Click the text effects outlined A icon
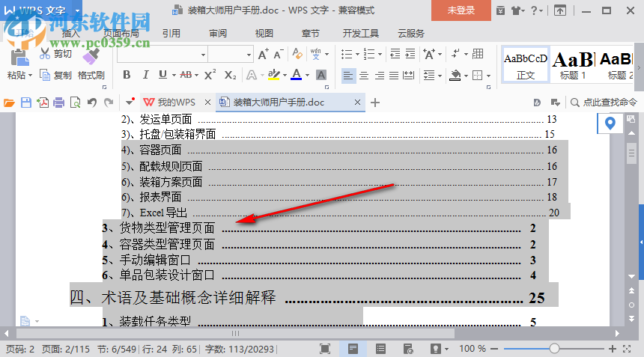 pos(252,75)
